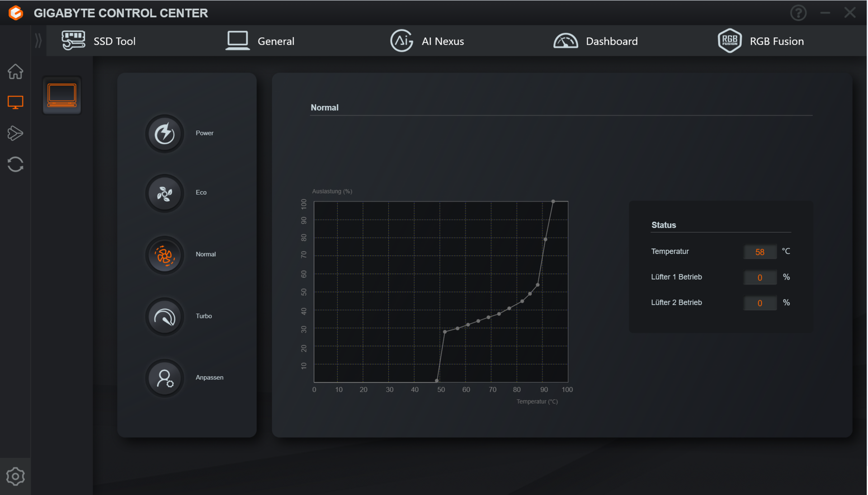
Task: Activate the Turbo fan mode icon
Action: (x=165, y=317)
